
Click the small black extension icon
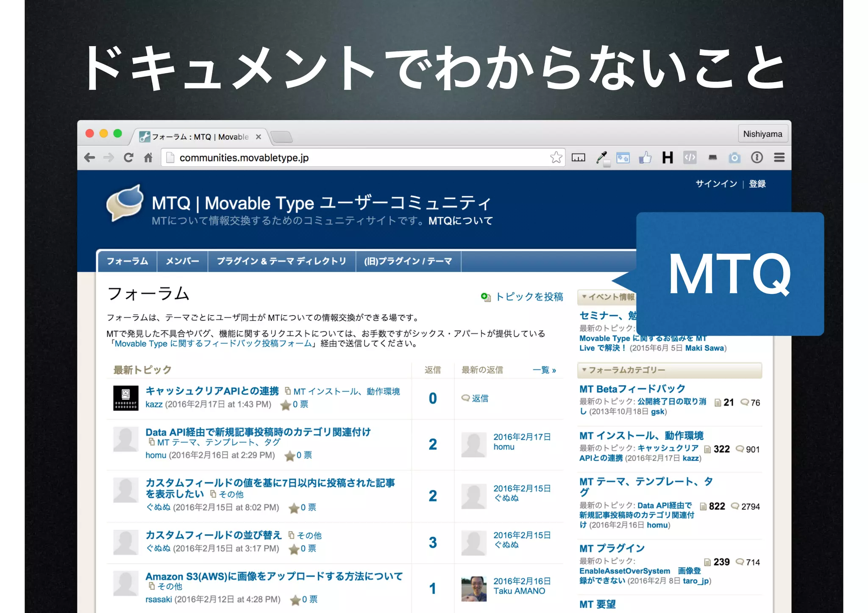(712, 158)
